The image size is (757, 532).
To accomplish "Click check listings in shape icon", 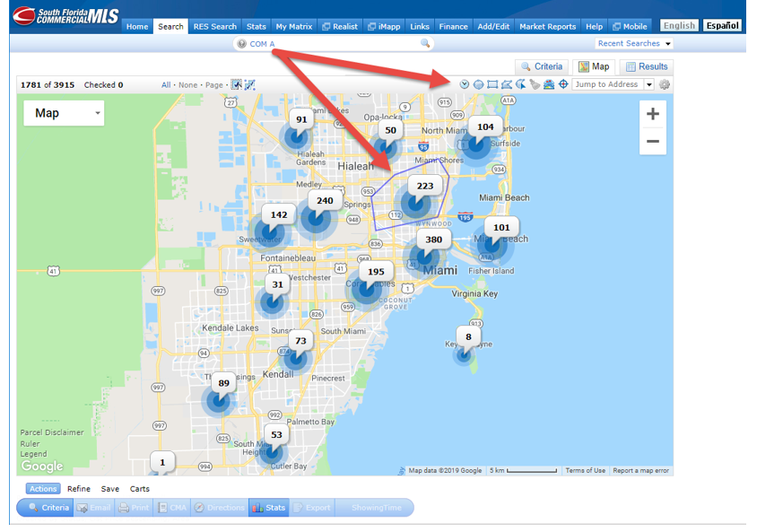I will (x=249, y=85).
